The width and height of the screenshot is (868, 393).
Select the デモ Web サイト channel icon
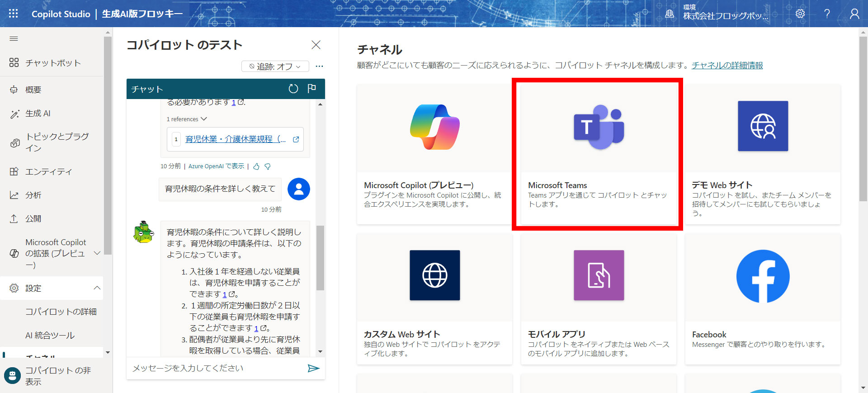point(763,126)
